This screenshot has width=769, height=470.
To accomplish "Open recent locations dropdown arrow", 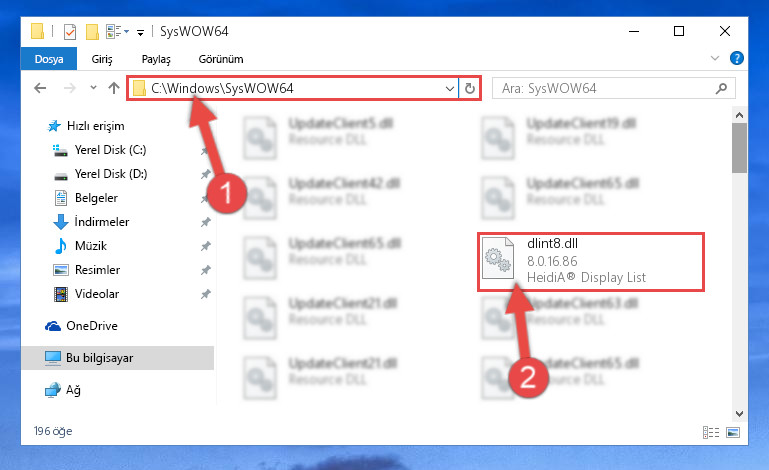I will [93, 88].
